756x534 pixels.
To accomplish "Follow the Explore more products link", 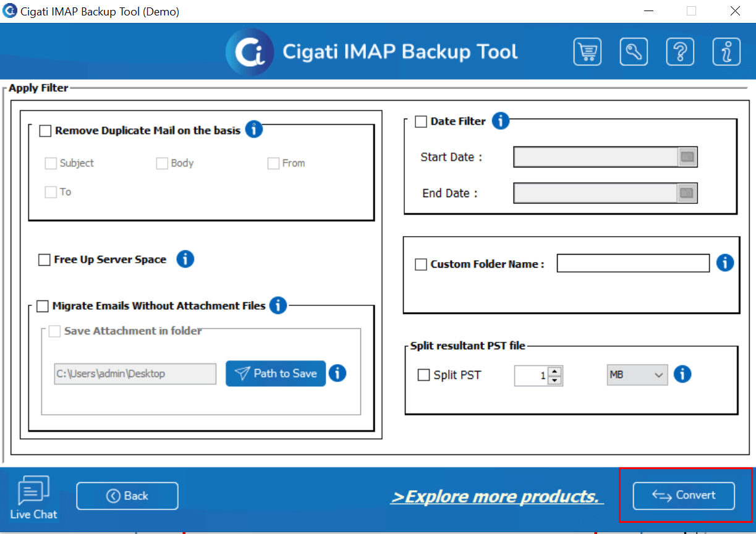I will [496, 497].
